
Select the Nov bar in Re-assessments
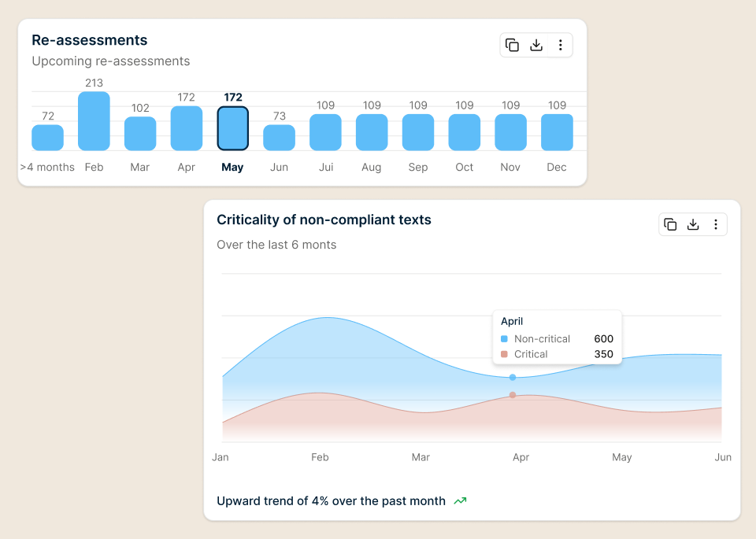pos(510,132)
